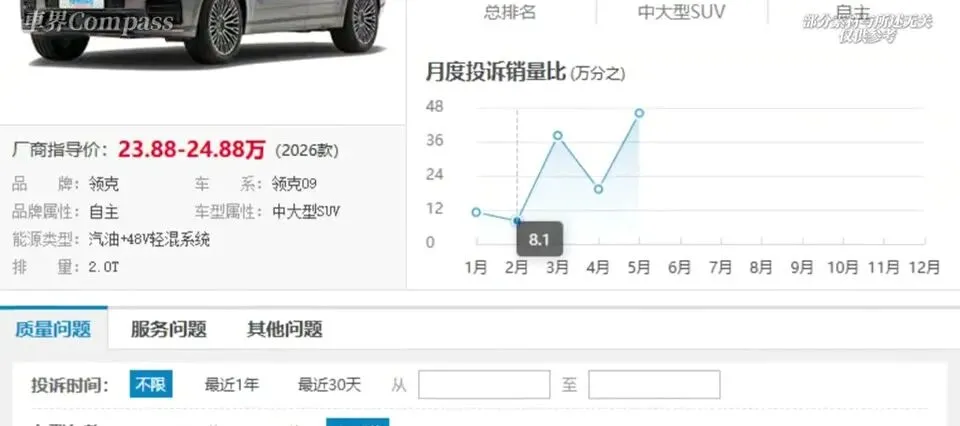The height and width of the screenshot is (426, 960).
Task: Click the series value 领克09
Action: pyautogui.click(x=294, y=184)
